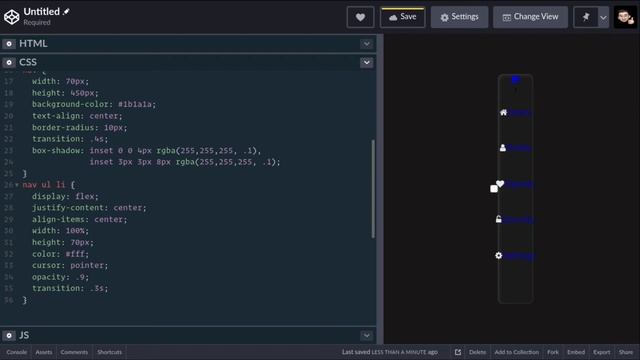This screenshot has width=640, height=360.
Task: Pin this pen with the pin icon
Action: [x=586, y=17]
